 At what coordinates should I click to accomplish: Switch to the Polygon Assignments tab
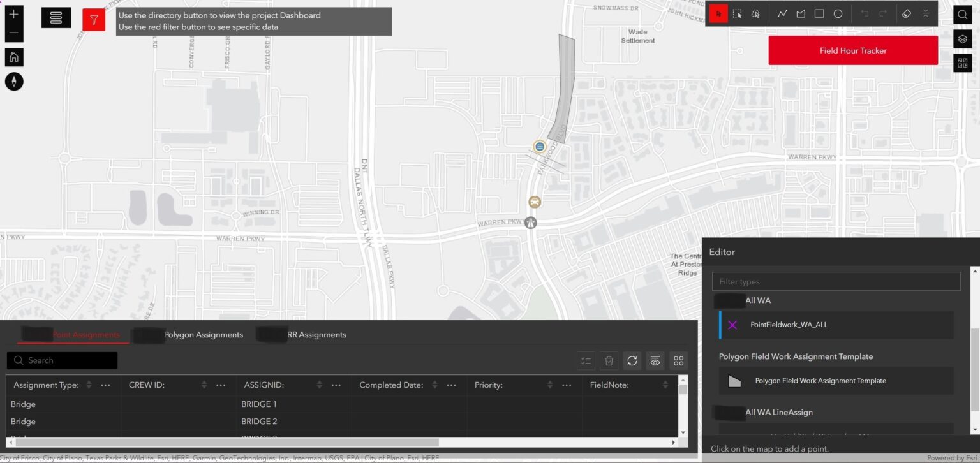pos(204,334)
